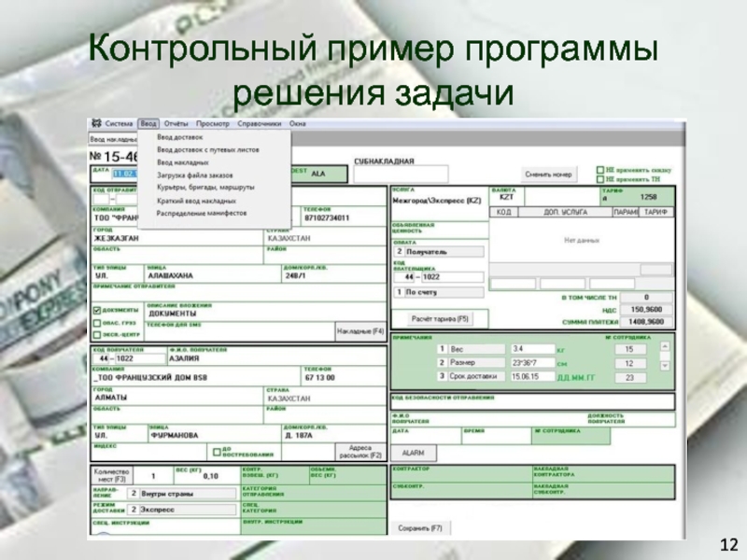Image resolution: width=747 pixels, height=560 pixels.
Task: Open the Отчёты menu
Action: pyautogui.click(x=176, y=123)
